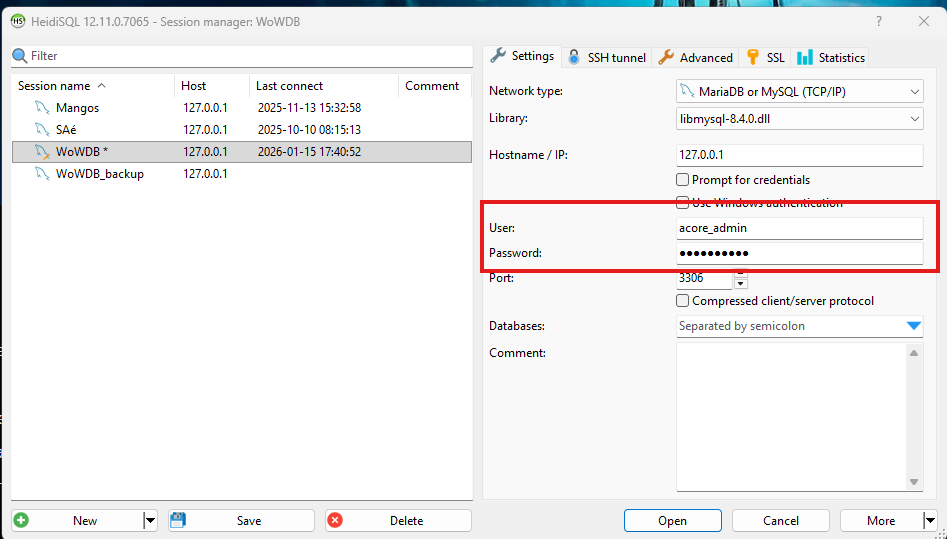Click the dolphin icon in Network type box

tap(687, 91)
